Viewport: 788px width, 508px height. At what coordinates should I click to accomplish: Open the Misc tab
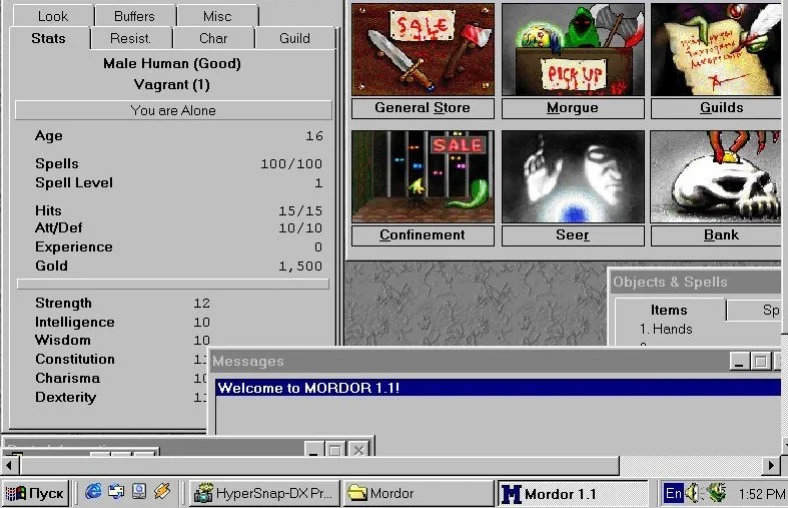[217, 16]
